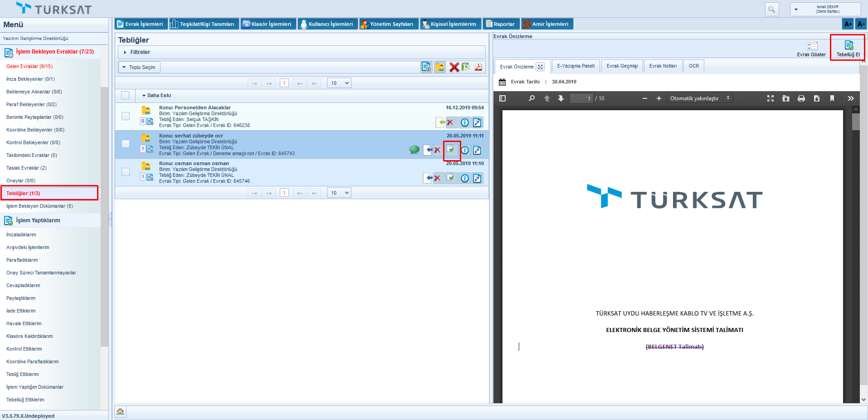Export list to Excel icon

466,67
